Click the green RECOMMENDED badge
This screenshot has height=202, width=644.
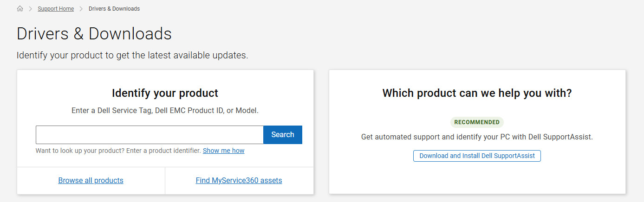click(477, 122)
